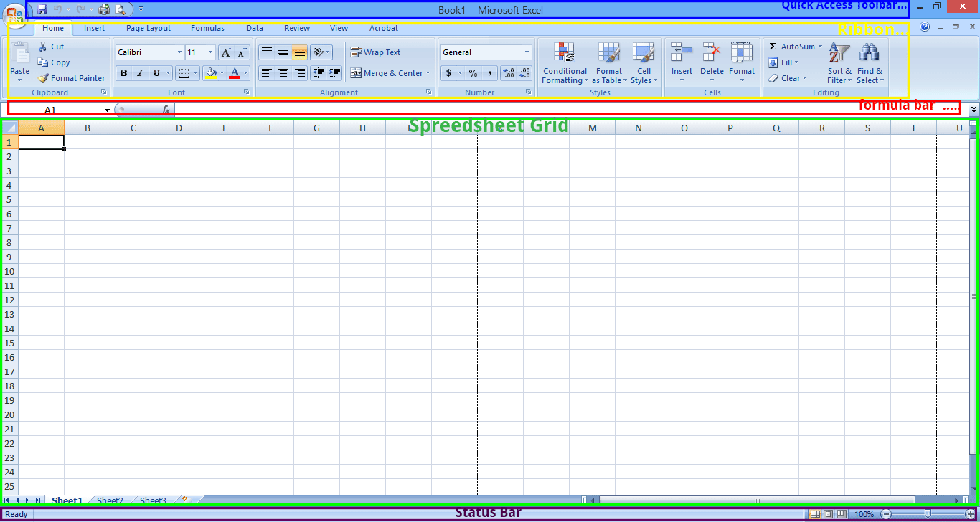The width and height of the screenshot is (980, 522).
Task: Click Sort & Filter
Action: pos(839,63)
